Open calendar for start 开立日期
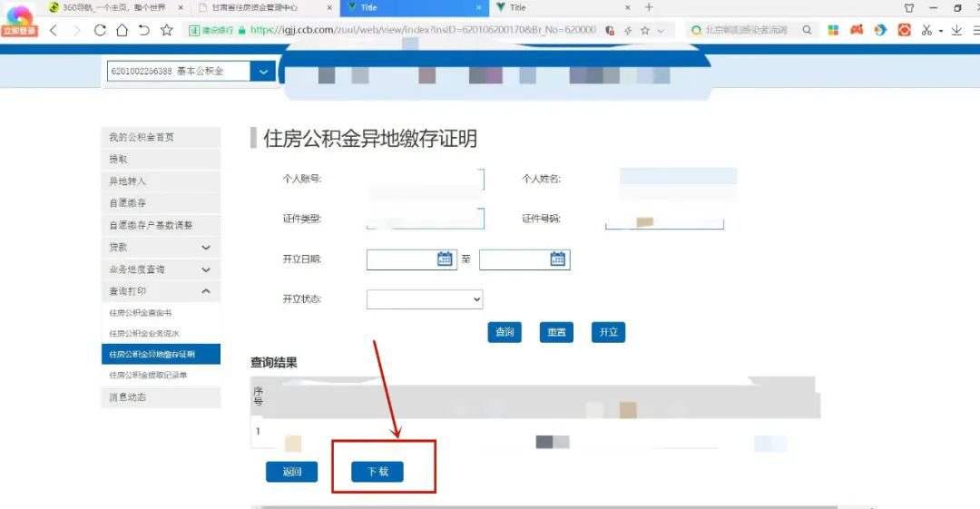The image size is (980, 509). pos(445,259)
